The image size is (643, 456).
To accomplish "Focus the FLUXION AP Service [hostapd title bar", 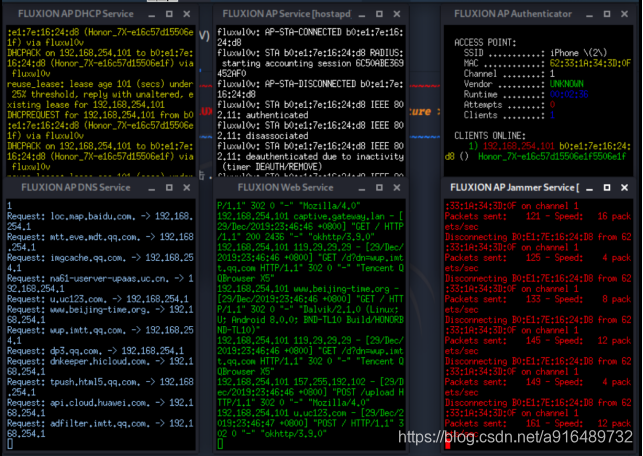I will [286, 14].
